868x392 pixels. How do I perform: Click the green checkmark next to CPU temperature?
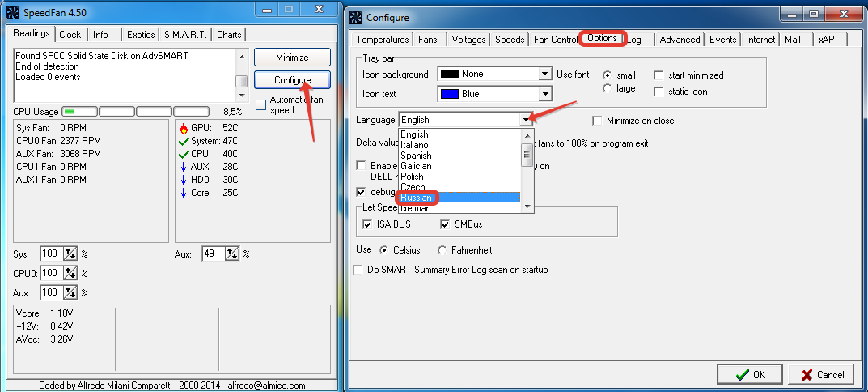(x=184, y=154)
